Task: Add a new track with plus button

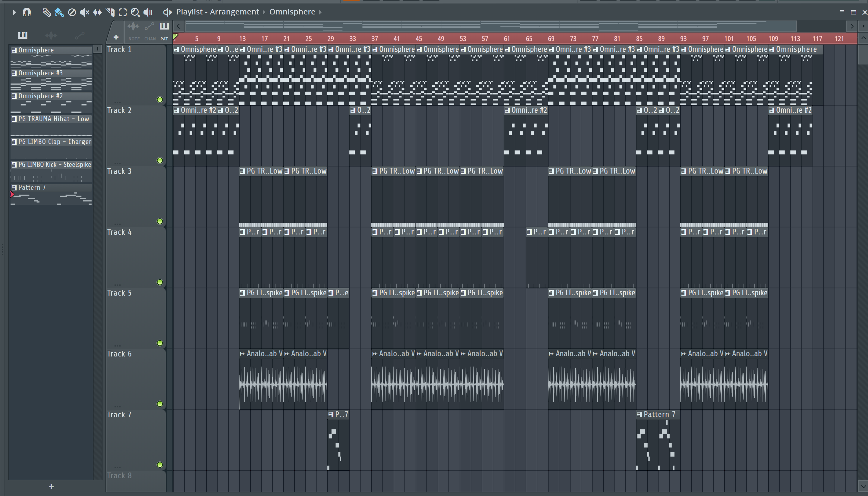Action: coord(116,37)
